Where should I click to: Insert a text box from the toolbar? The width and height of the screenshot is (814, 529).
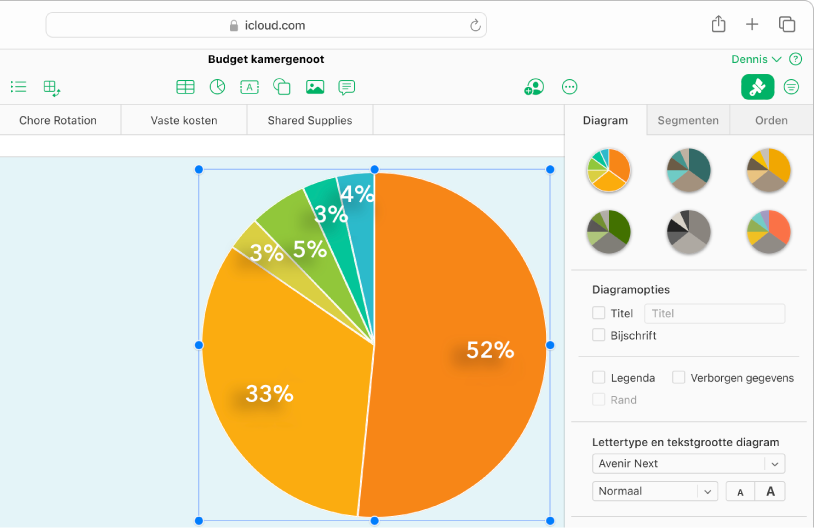coord(249,87)
